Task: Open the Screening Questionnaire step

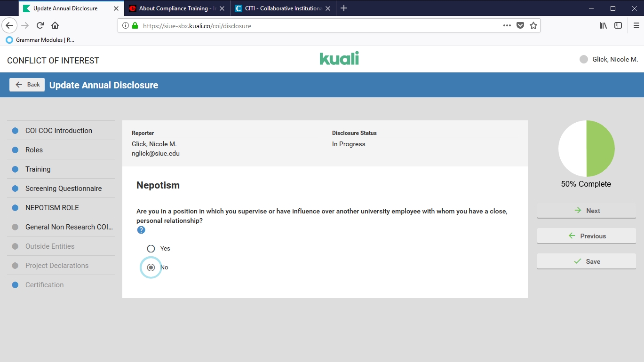Action: point(64,189)
